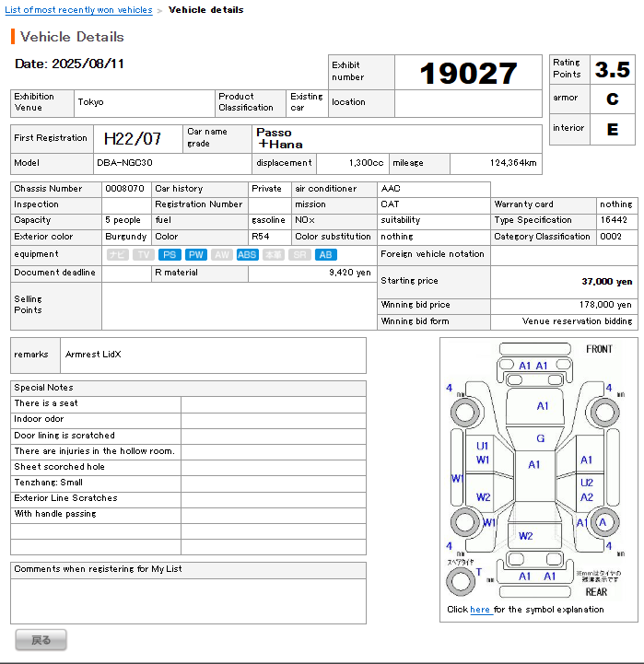Click the blue ABS equipment badge
This screenshot has width=644, height=664.
point(247,254)
